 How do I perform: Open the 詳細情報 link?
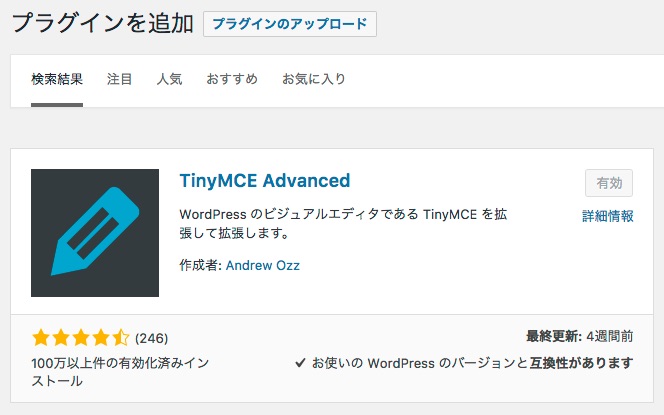608,216
